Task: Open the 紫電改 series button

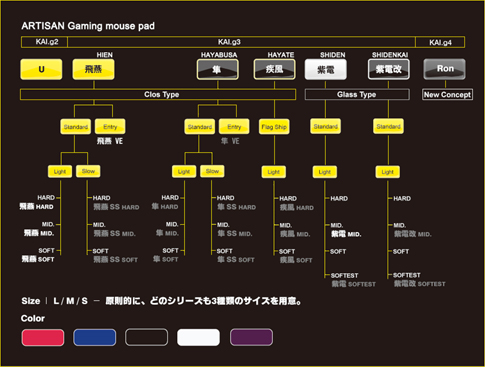Action: point(389,69)
